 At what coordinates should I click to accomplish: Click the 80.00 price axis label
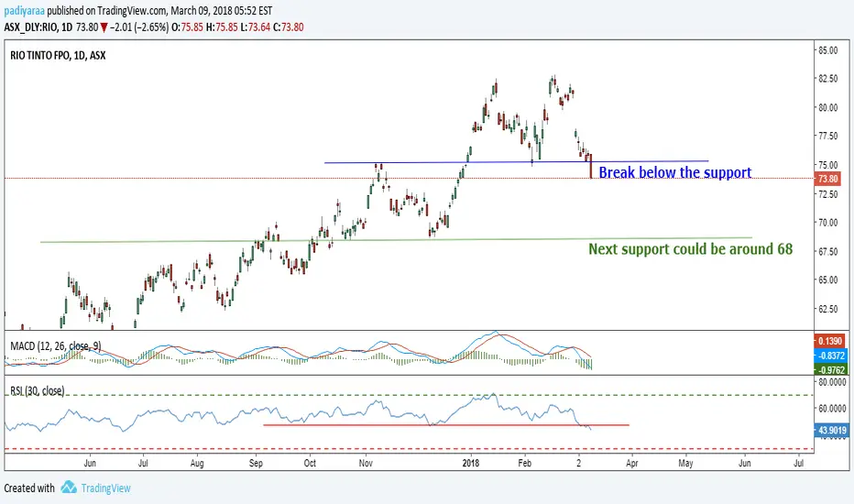coord(827,107)
